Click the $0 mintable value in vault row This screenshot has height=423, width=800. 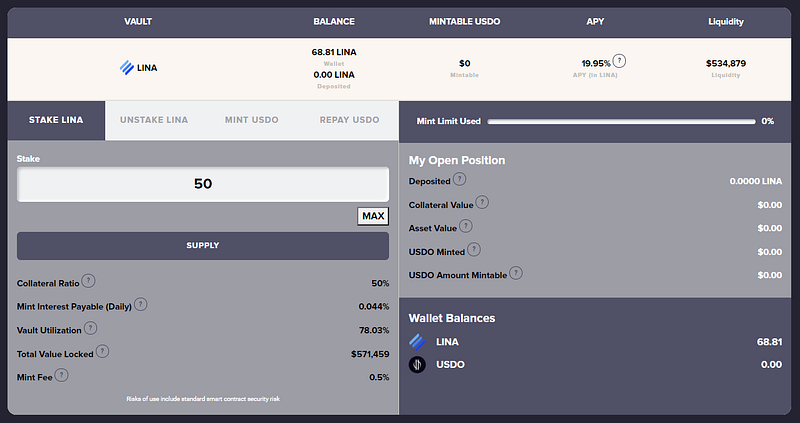pos(465,63)
